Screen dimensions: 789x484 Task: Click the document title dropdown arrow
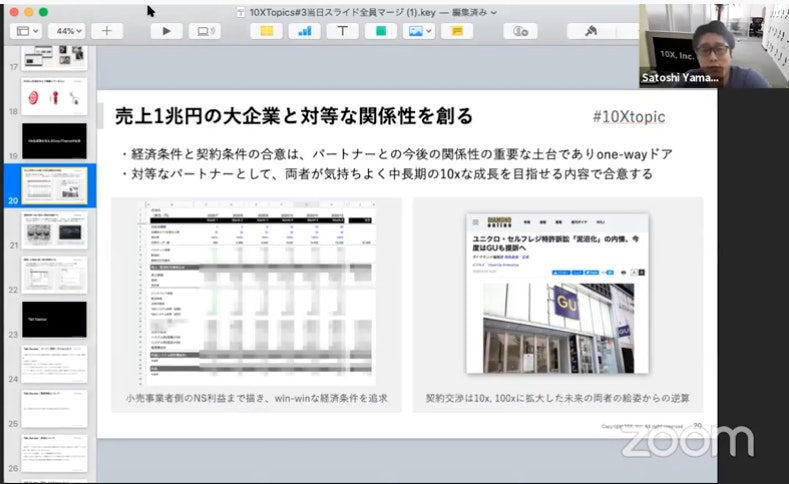coord(494,12)
